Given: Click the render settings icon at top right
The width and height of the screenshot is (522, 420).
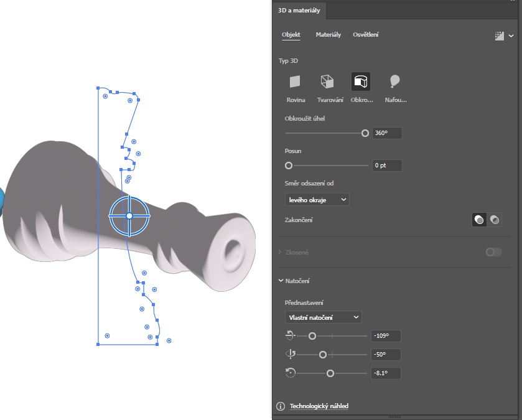Looking at the screenshot, I should coord(499,36).
